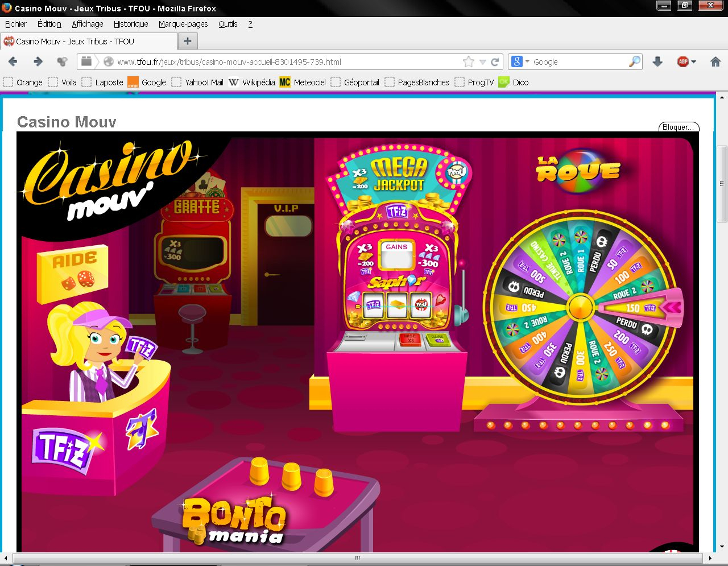
Task: Open the URL history dropdown arrow
Action: point(482,62)
